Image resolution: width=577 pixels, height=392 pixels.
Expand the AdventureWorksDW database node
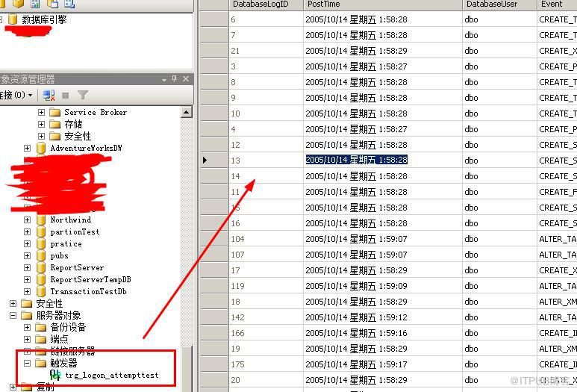point(27,148)
